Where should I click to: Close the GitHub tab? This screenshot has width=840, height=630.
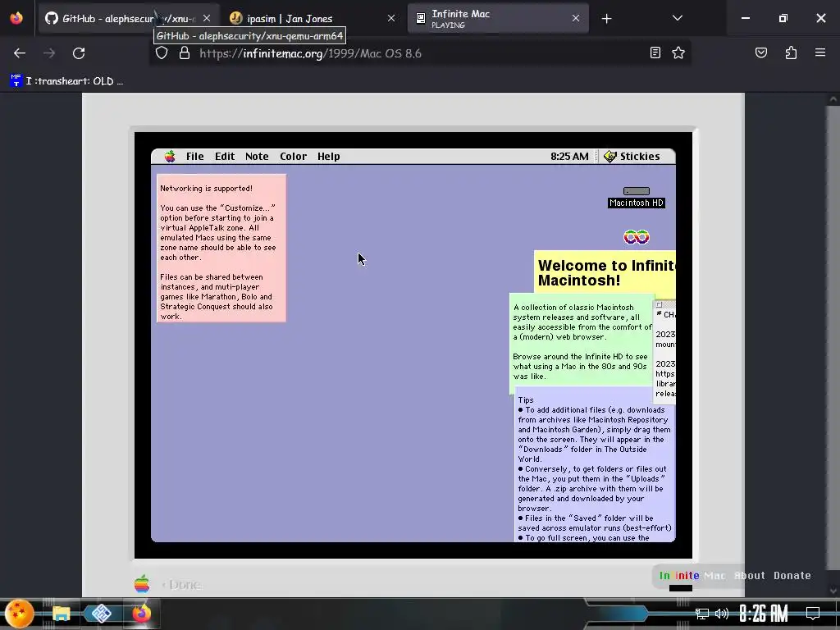pyautogui.click(x=207, y=18)
